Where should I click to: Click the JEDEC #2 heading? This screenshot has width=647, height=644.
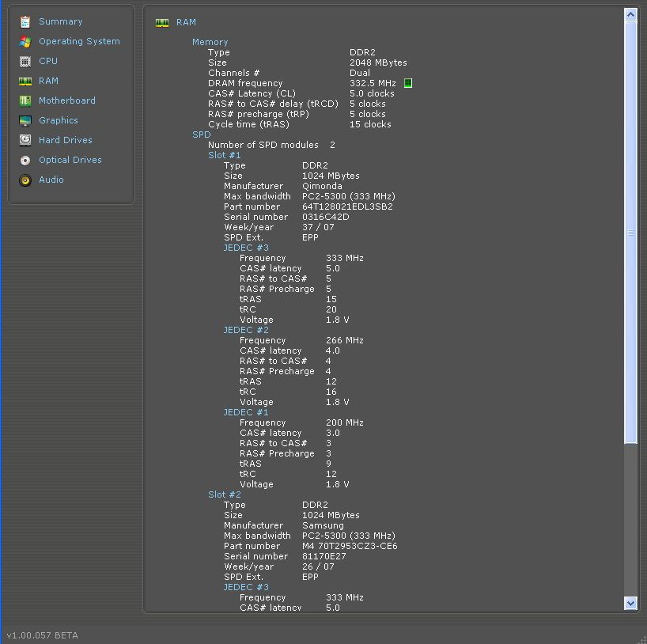coord(245,330)
